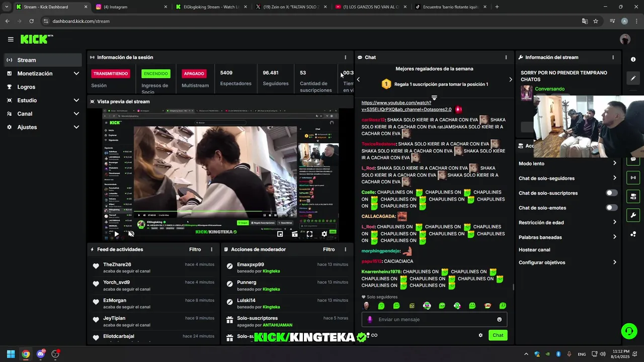The image size is (644, 362).
Task: Toggle the chat panel icon in right rail
Action: [x=633, y=159]
